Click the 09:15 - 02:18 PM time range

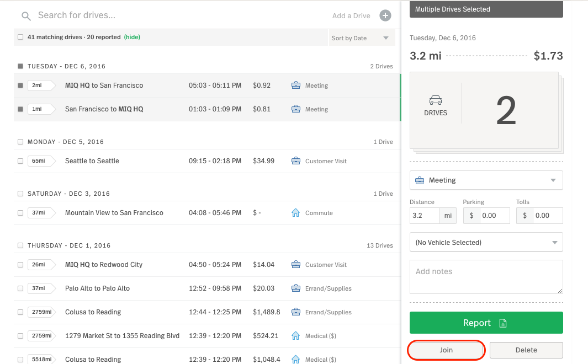coord(215,160)
